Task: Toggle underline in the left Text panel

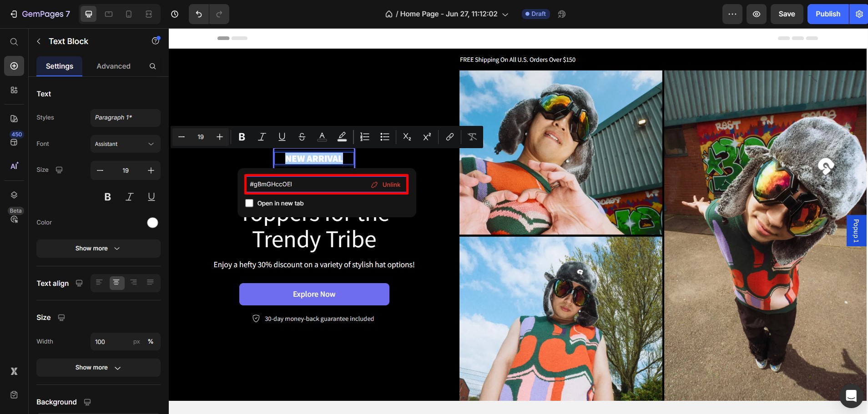Action: 151,196
